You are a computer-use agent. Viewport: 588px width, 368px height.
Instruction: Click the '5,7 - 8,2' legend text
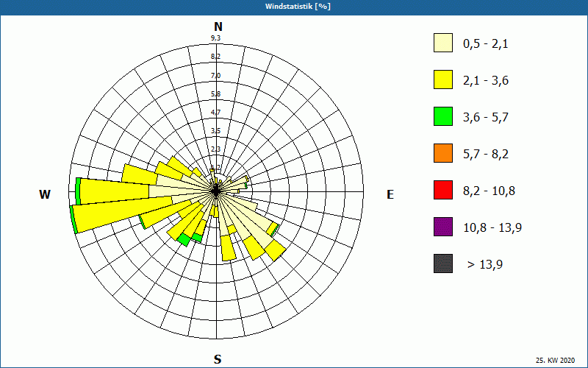point(486,155)
